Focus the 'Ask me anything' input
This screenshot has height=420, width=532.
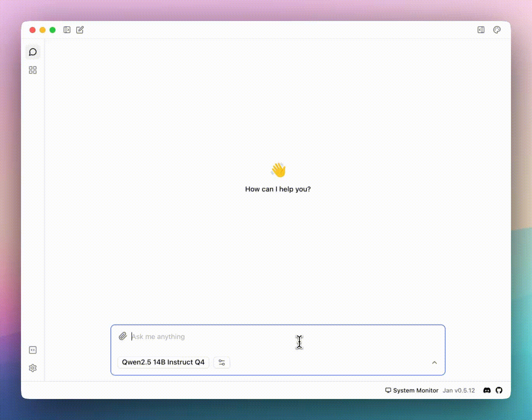(x=272, y=337)
